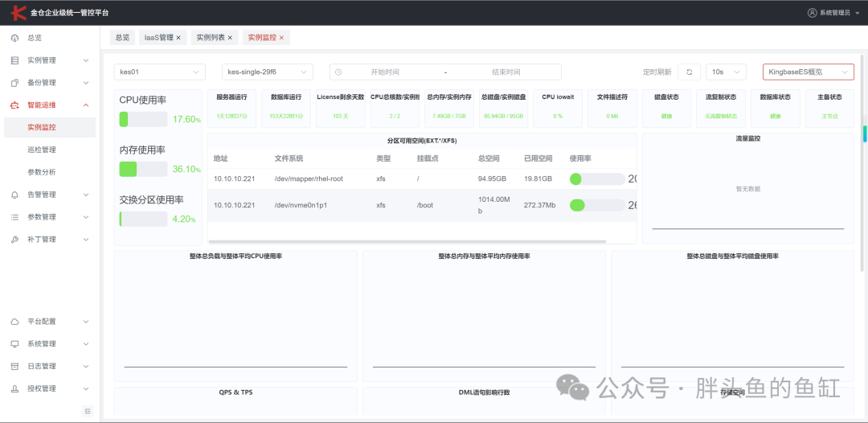
Task: Open 实例监控 in the sidebar
Action: (x=50, y=127)
